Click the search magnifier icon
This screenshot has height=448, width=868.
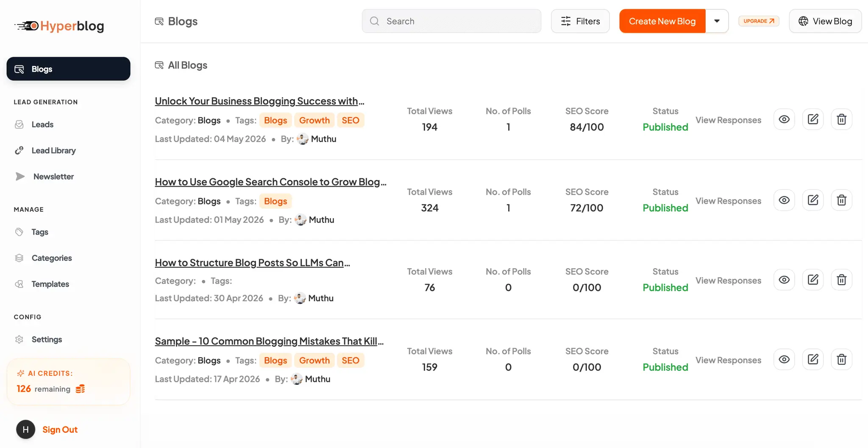(374, 21)
